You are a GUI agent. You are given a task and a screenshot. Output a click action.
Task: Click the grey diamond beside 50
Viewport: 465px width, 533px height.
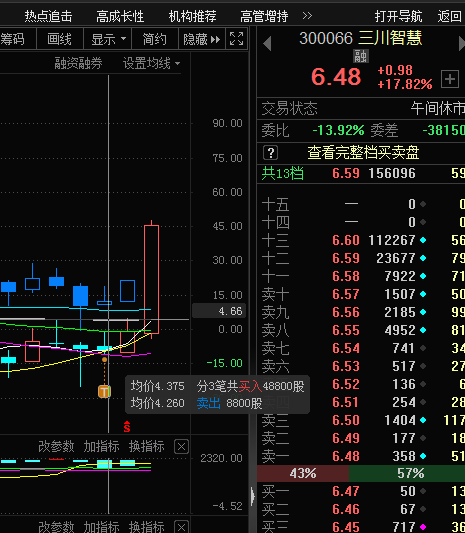pos(423,491)
